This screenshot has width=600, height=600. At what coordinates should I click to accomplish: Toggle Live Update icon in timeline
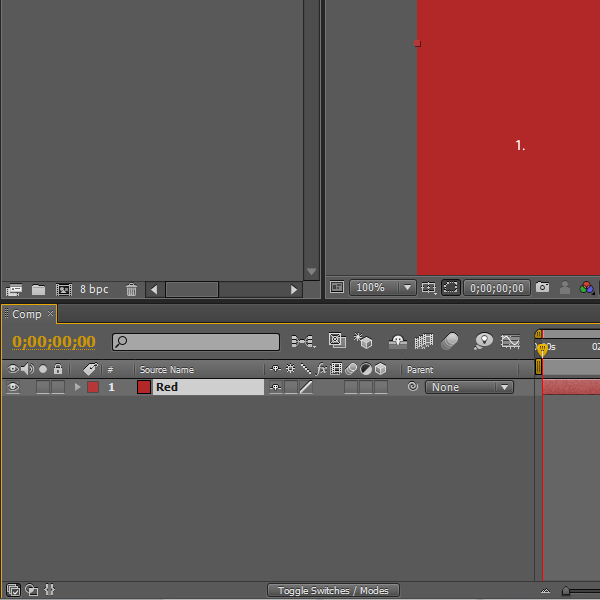click(337, 341)
